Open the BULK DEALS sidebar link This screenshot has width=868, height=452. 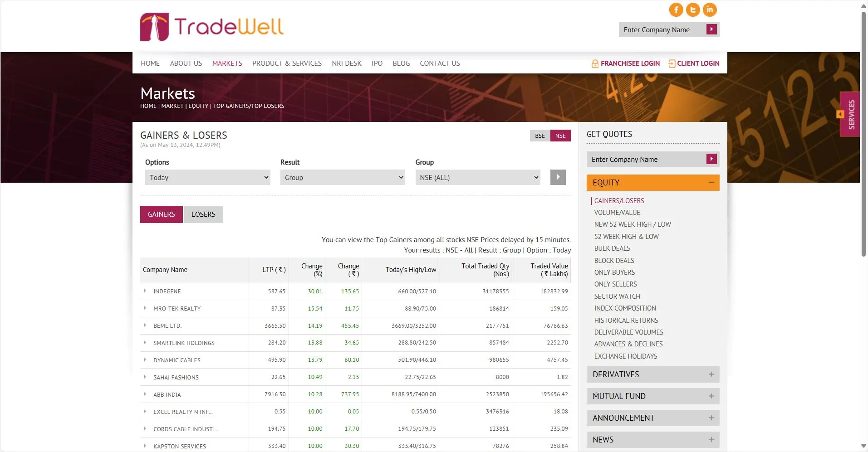612,248
